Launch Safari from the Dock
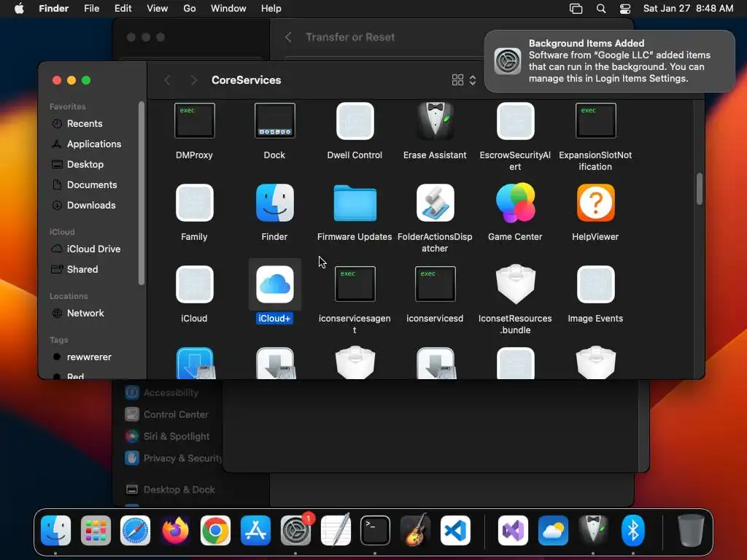 [135, 530]
